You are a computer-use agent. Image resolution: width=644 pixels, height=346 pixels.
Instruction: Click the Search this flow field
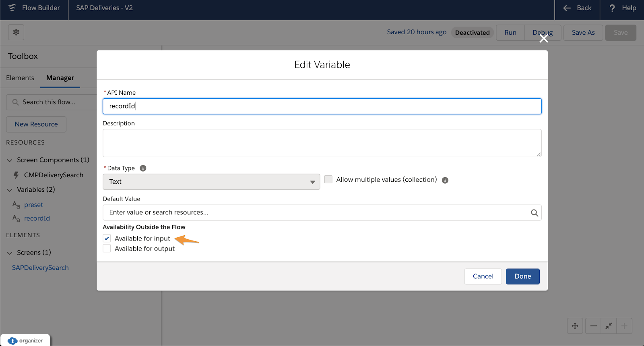(52, 102)
